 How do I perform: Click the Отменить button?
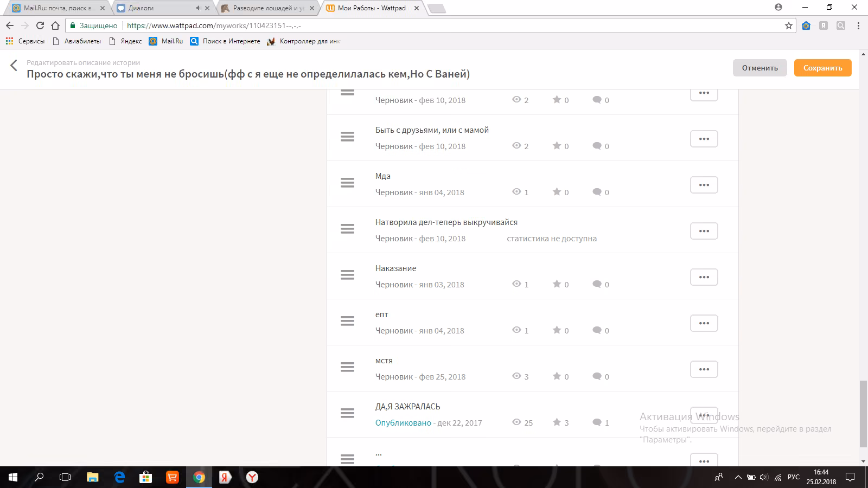click(759, 68)
